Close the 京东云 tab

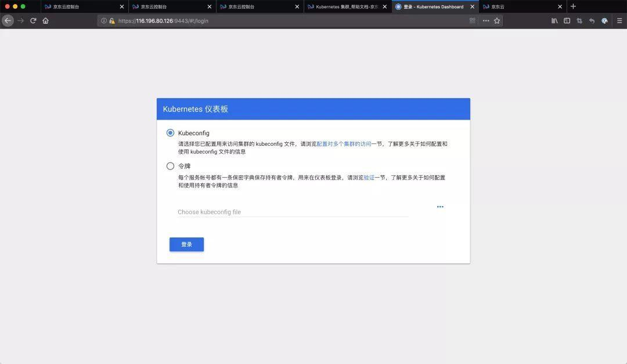tap(560, 7)
